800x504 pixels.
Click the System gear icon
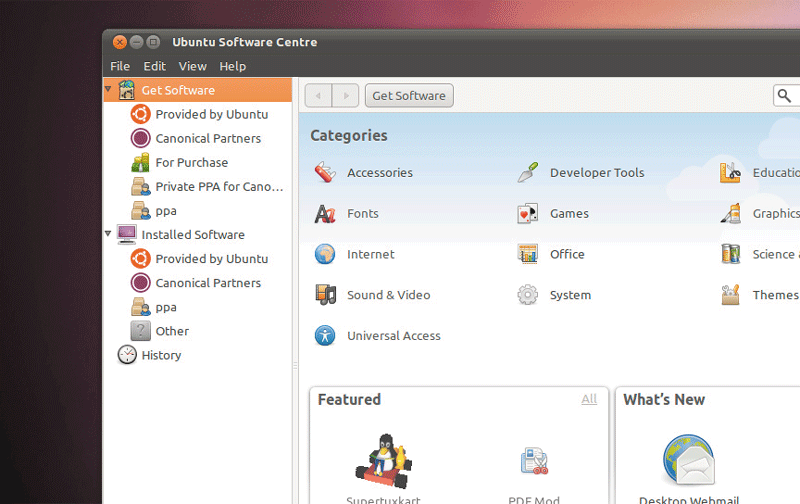[528, 295]
